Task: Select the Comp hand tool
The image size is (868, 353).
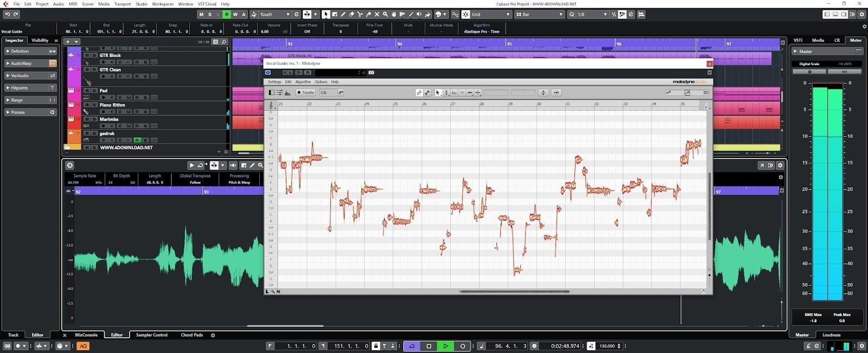Action: click(x=394, y=14)
